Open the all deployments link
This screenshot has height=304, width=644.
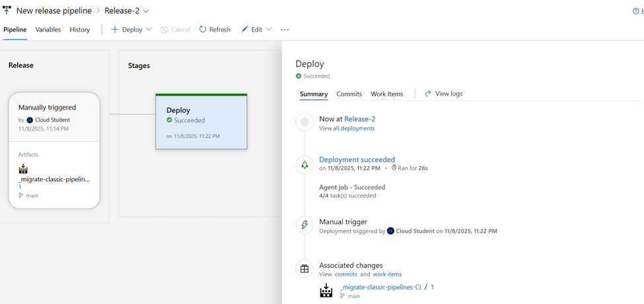click(353, 129)
